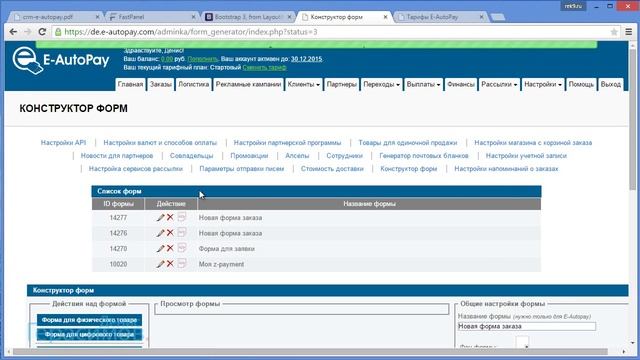Viewport: 640px width, 360px height.
Task: Expand the Клиенты dropdown menu
Action: [304, 84]
